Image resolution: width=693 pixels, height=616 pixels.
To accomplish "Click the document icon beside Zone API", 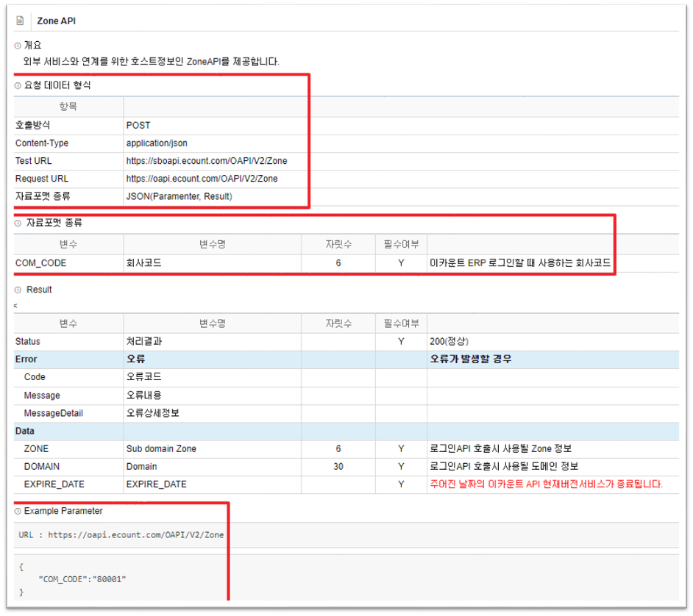I will (20, 21).
